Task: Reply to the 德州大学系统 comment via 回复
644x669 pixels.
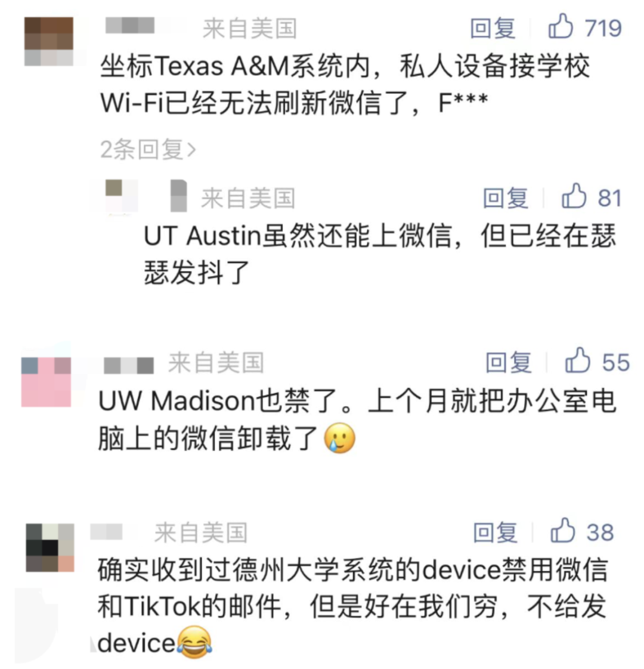Action: 496,532
